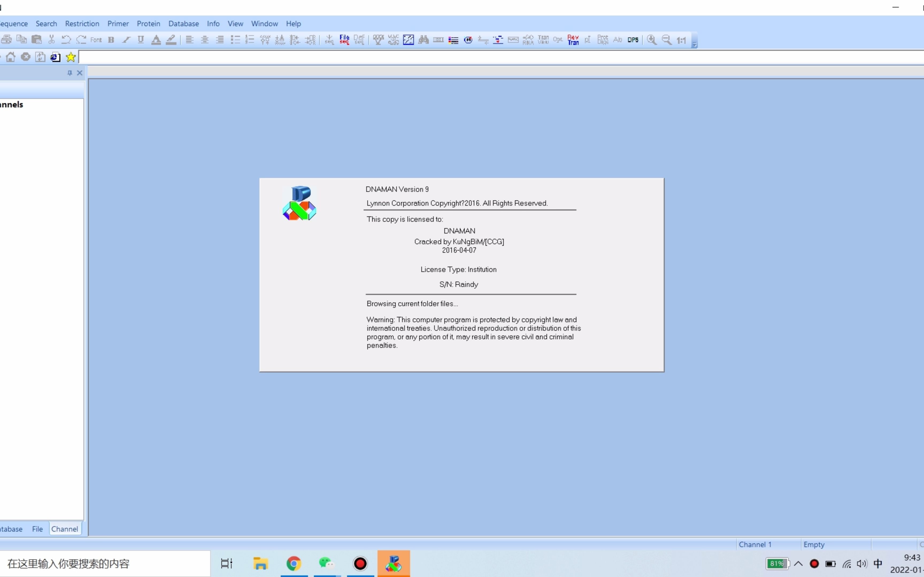Reset zoom with the 1:1 icon
The height and width of the screenshot is (577, 924).
tap(682, 40)
